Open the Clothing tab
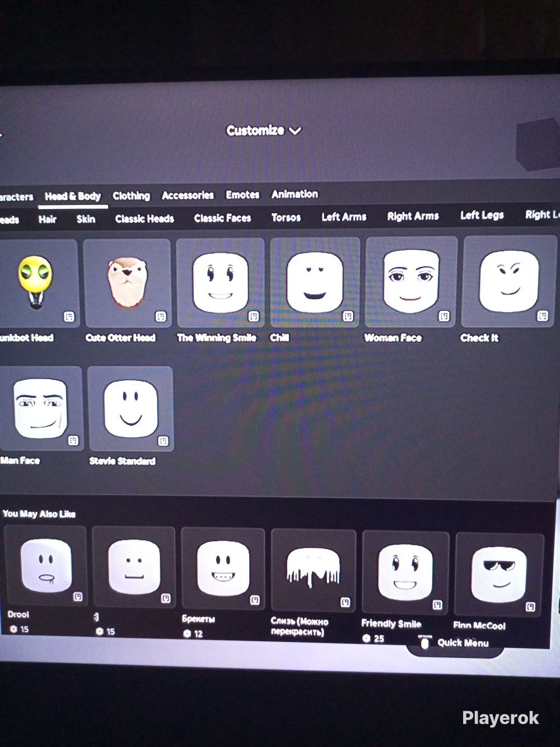 pos(132,196)
